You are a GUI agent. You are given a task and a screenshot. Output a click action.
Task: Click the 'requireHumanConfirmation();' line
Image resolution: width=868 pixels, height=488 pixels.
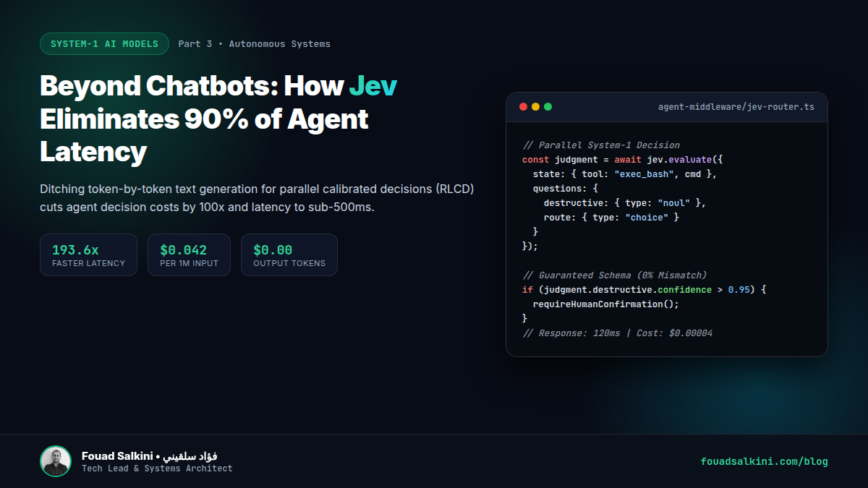pos(606,304)
